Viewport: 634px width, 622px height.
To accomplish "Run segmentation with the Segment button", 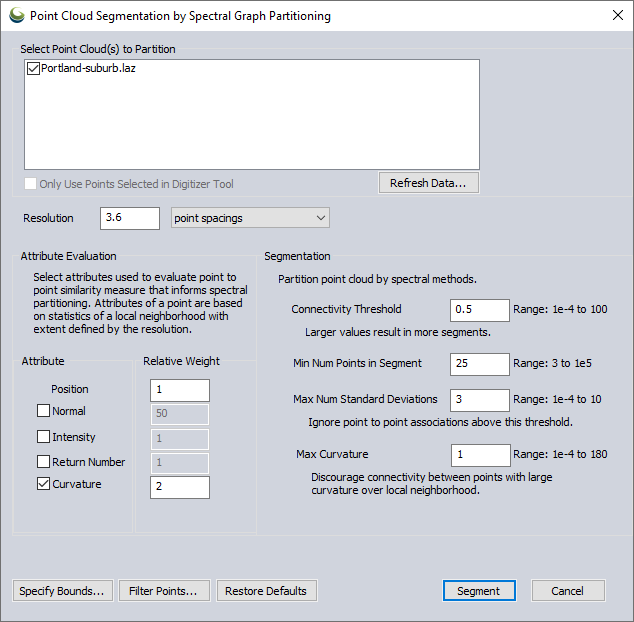I will [479, 591].
